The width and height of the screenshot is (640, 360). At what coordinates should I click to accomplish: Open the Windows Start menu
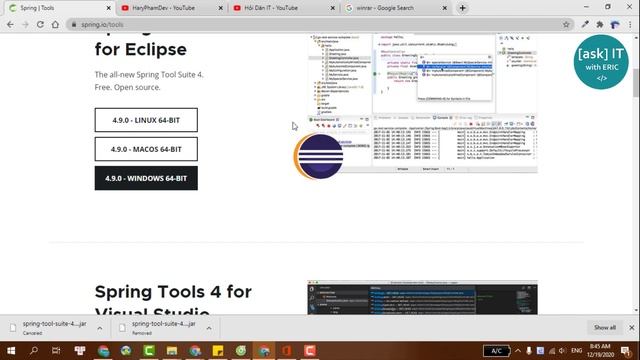point(11,351)
